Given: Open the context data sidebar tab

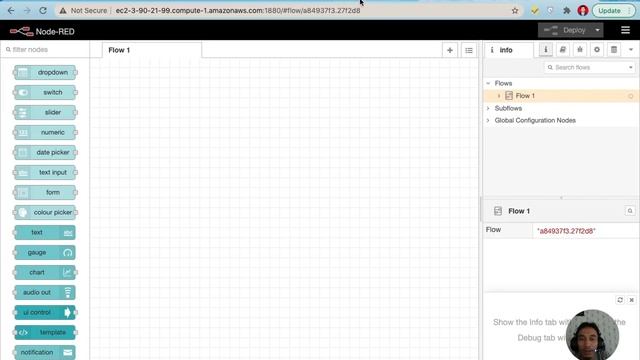Looking at the screenshot, I should click(x=614, y=50).
